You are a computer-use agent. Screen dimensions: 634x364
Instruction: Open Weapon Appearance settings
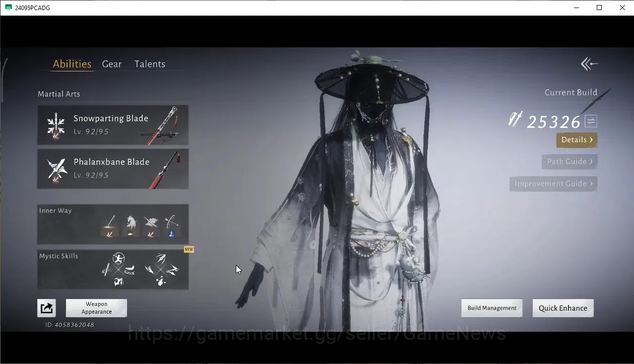96,308
